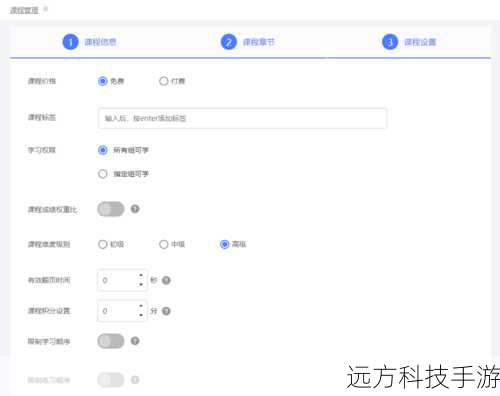Open help icon beside 限制练习顺序 toggle
Screen dimensions: 500x396
135,380
